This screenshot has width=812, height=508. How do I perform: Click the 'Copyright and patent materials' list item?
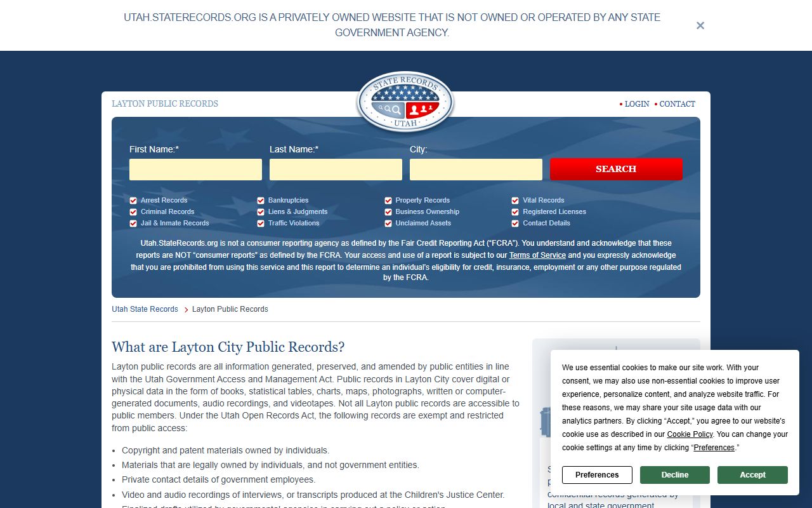pyautogui.click(x=226, y=450)
